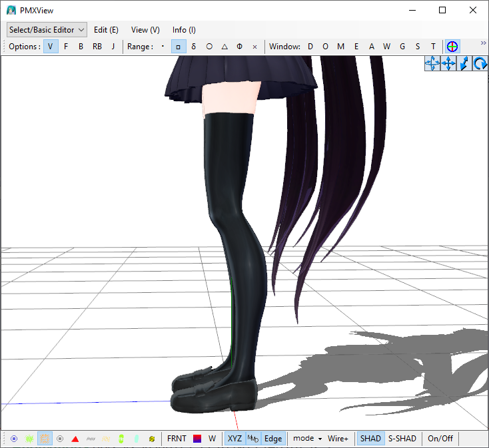Click the four-arrow pan camera icon
489x448 pixels.
[448, 63]
